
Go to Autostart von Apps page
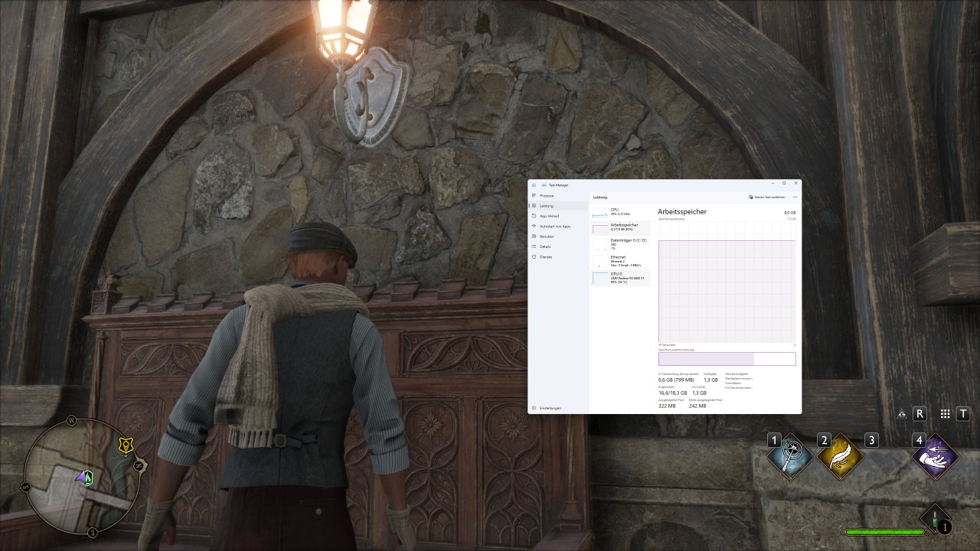coord(558,227)
